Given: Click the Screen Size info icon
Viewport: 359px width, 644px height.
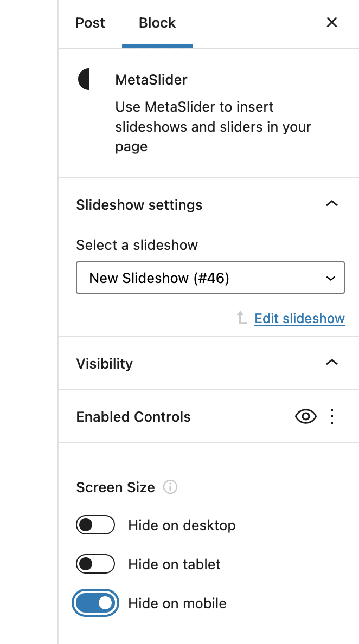Looking at the screenshot, I should point(170,487).
